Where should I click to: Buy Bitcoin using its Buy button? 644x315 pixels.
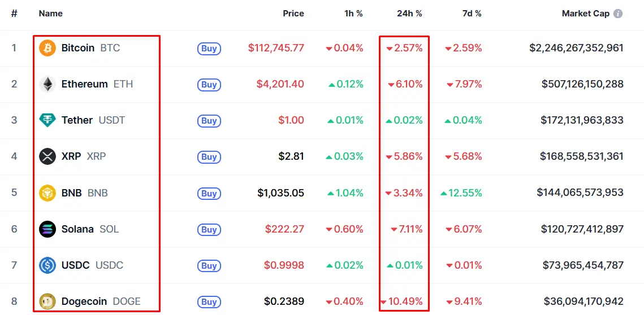coord(209,49)
